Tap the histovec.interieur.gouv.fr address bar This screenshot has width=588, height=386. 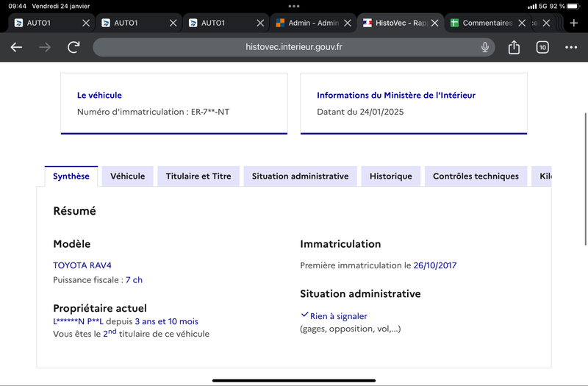(293, 47)
